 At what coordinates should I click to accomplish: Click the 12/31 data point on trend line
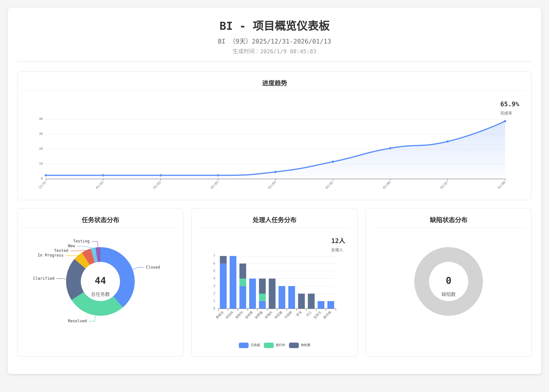(x=46, y=175)
